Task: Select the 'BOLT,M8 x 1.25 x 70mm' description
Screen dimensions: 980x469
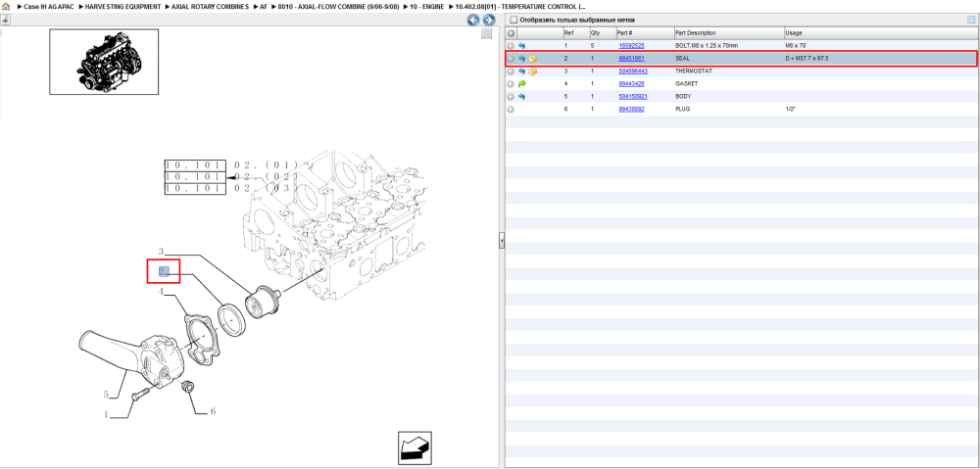Action: [707, 46]
